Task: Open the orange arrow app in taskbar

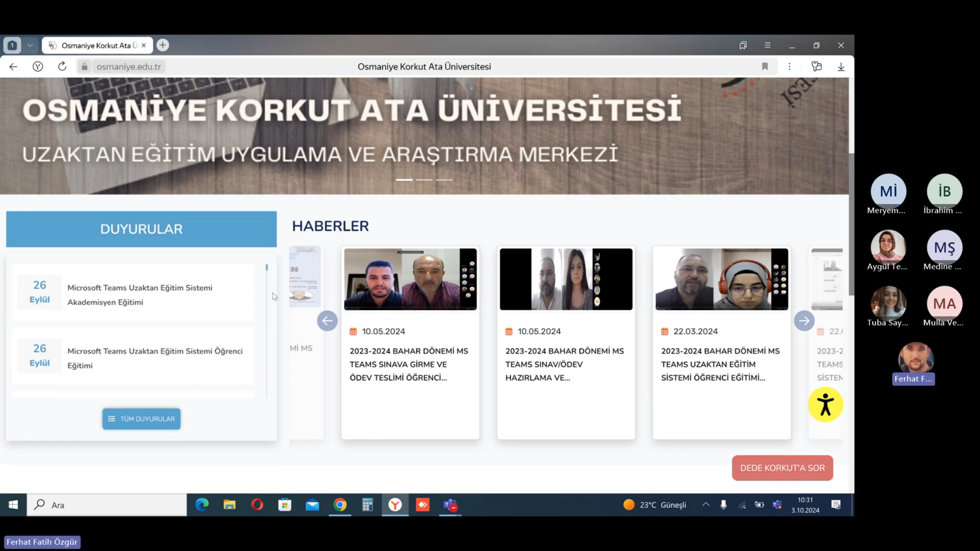Action: 423,505
